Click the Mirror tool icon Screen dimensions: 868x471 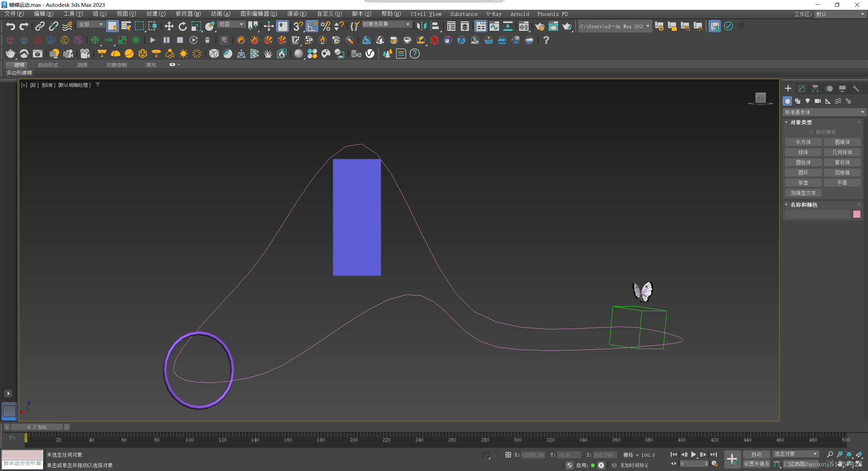[x=421, y=26]
